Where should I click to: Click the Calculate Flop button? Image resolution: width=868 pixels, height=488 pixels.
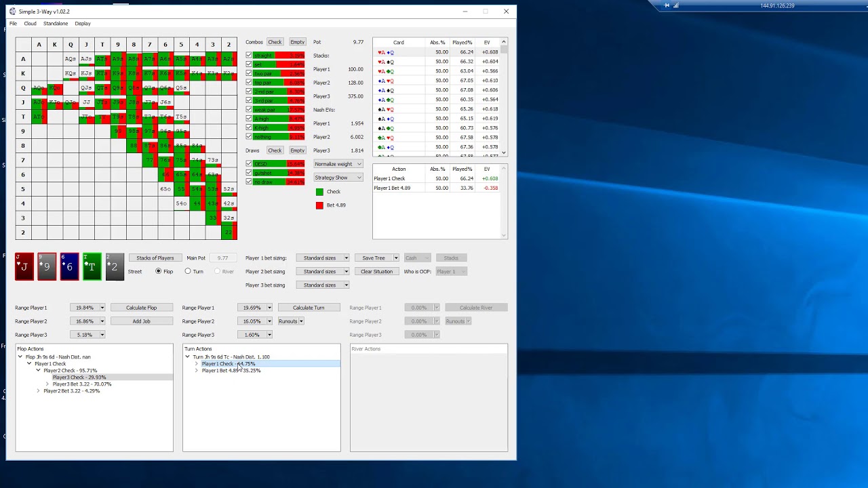pos(141,308)
